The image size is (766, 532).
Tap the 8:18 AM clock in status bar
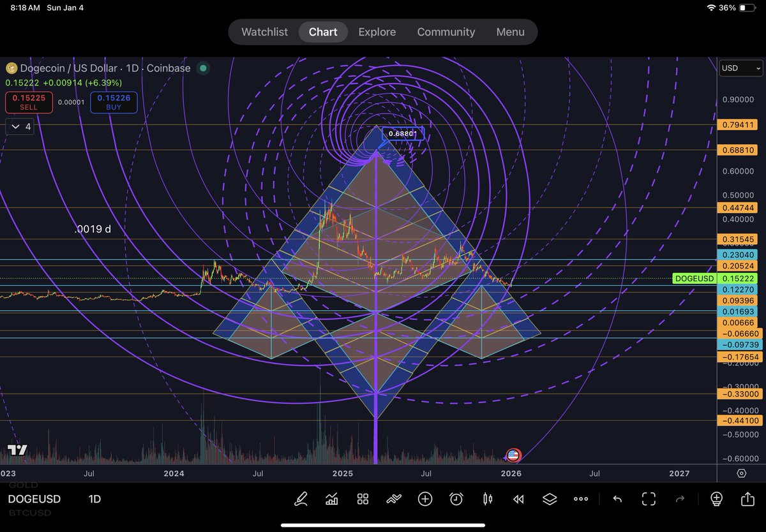pos(24,8)
